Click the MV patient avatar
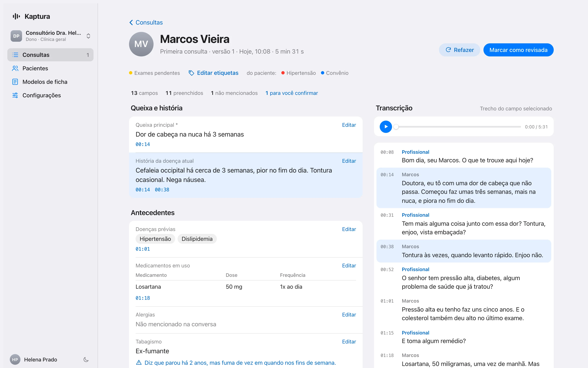Viewport: 588px width, 368px height. click(x=141, y=44)
